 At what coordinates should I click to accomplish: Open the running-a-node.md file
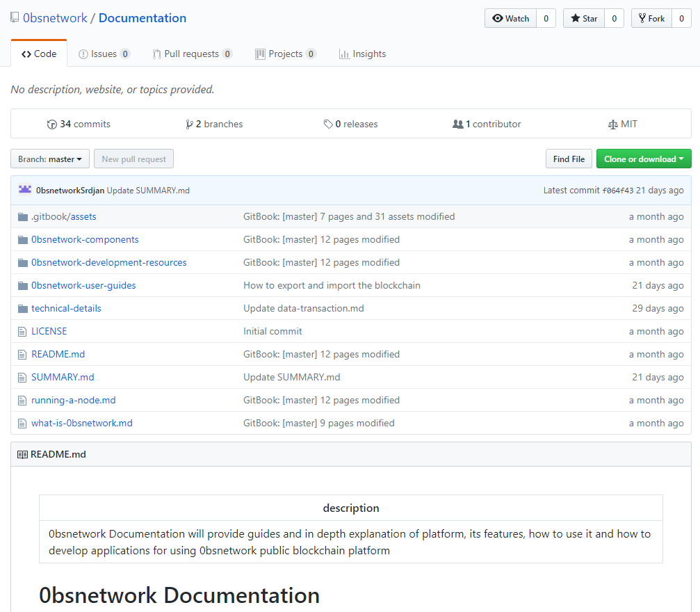click(x=73, y=401)
